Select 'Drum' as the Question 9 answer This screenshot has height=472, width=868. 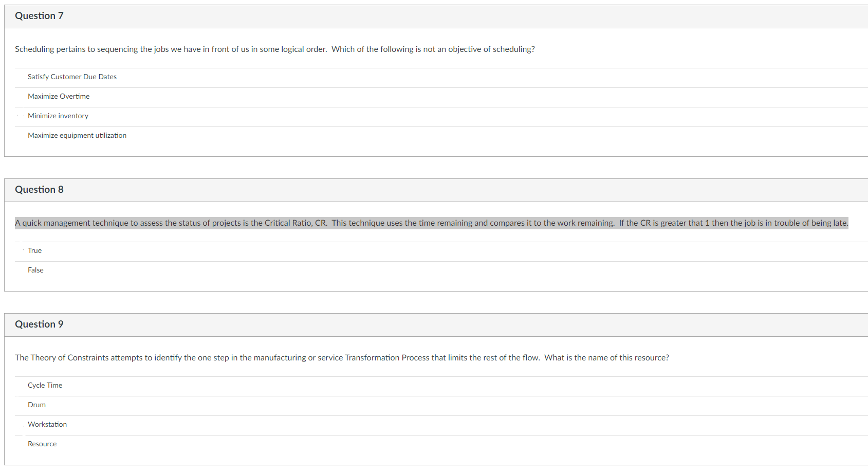click(36, 405)
